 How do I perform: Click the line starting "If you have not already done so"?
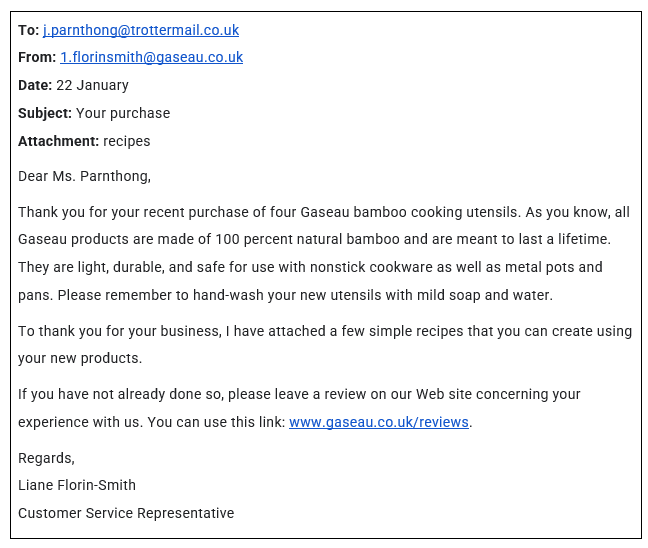click(299, 394)
